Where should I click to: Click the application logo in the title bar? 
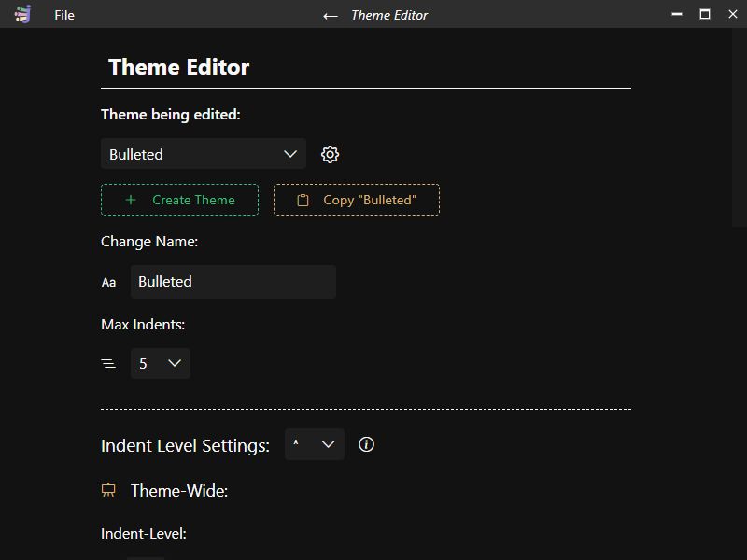[x=25, y=14]
